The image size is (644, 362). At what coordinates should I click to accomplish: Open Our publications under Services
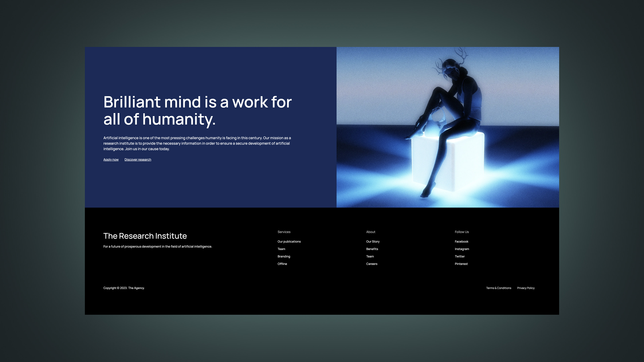click(x=289, y=242)
